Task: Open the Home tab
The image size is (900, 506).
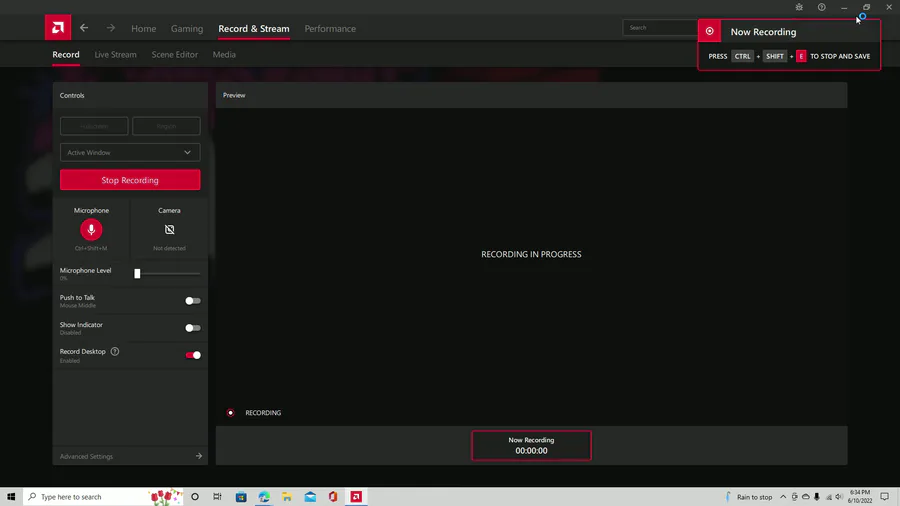Action: (143, 29)
